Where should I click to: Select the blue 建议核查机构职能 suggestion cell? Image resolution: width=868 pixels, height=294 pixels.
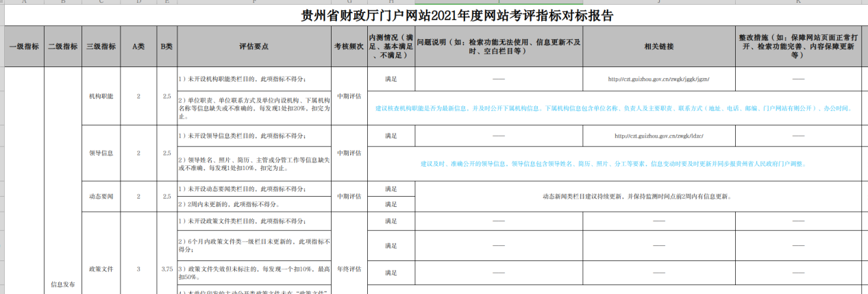pos(617,108)
